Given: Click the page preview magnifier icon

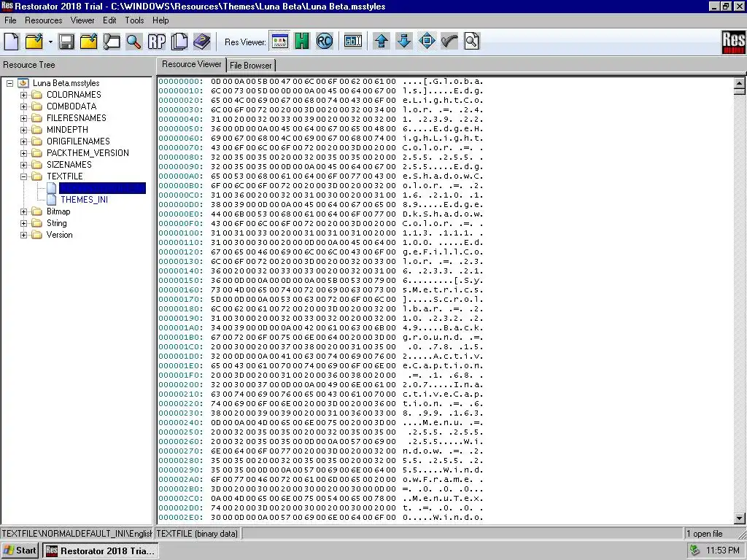Looking at the screenshot, I should point(472,42).
